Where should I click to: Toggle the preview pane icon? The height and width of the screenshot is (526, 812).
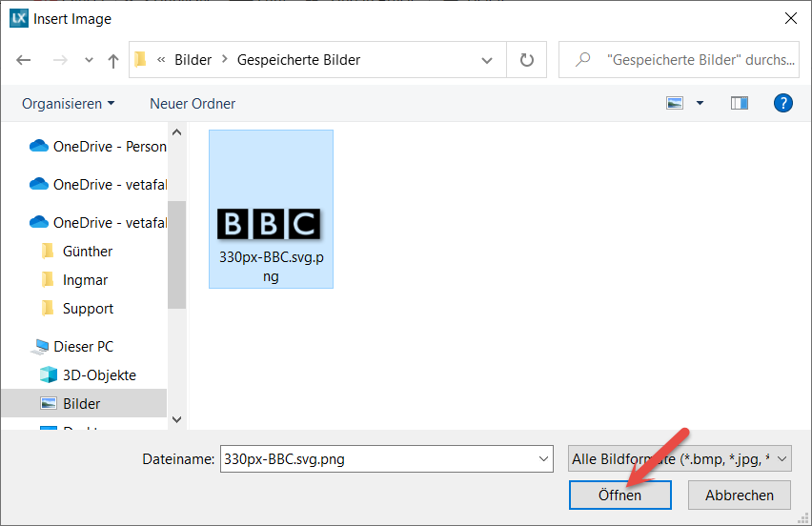point(739,103)
